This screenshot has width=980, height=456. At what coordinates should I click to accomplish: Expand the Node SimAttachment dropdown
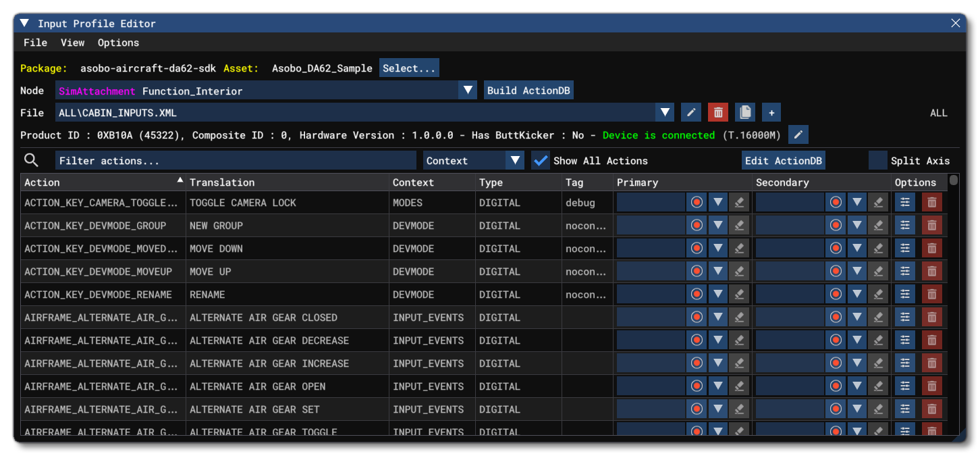pyautogui.click(x=468, y=91)
